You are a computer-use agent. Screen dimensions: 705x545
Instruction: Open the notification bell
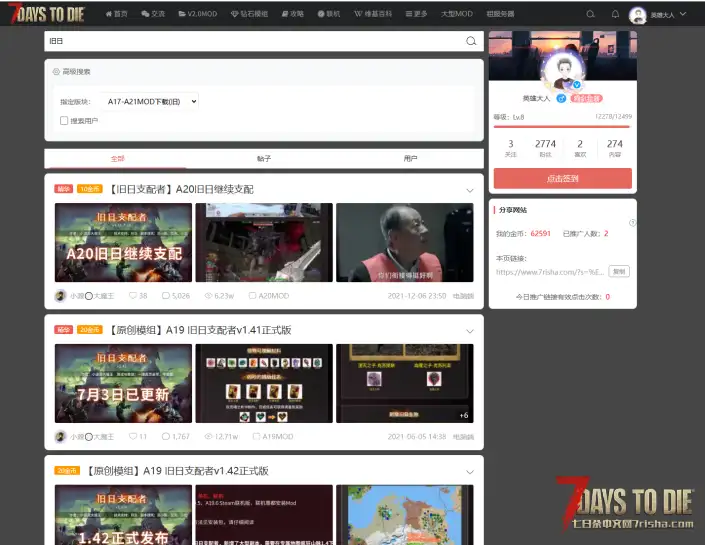(615, 14)
